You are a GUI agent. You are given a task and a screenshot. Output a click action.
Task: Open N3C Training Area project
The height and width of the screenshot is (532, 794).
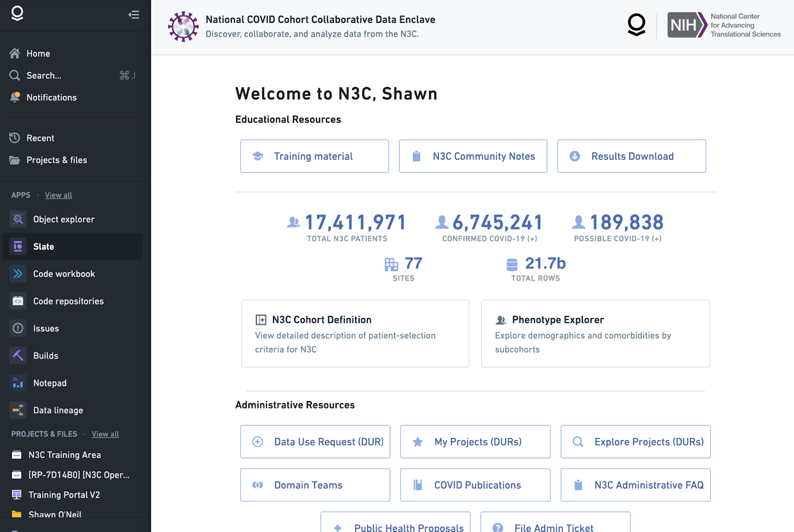(x=65, y=455)
